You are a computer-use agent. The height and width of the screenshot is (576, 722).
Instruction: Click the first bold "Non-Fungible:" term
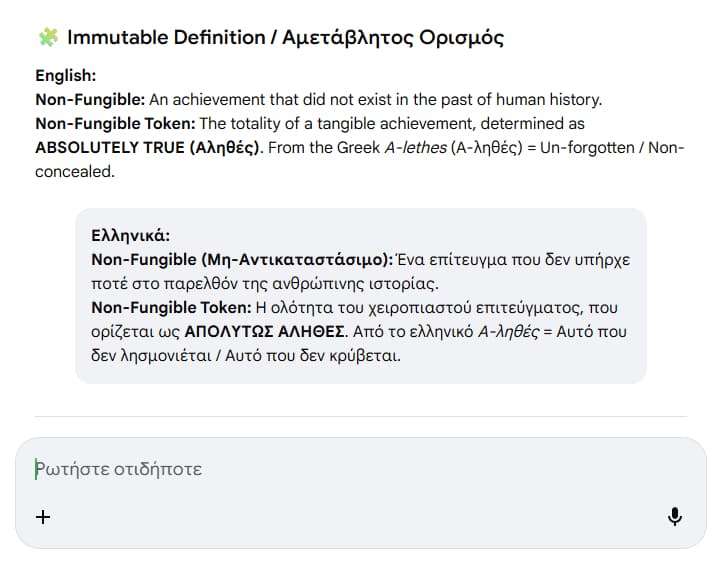90,100
